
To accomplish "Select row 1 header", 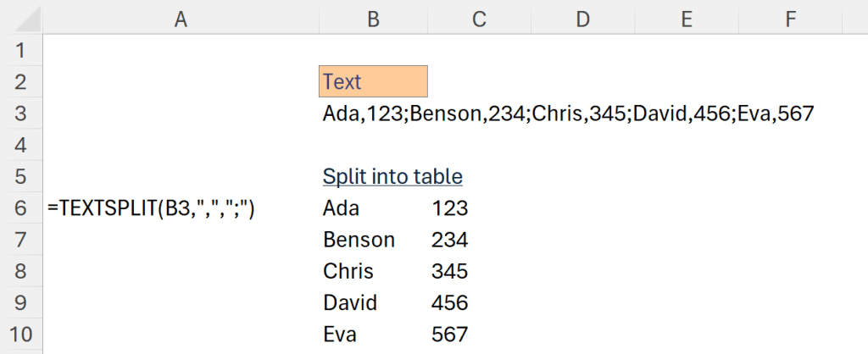I will pos(21,51).
